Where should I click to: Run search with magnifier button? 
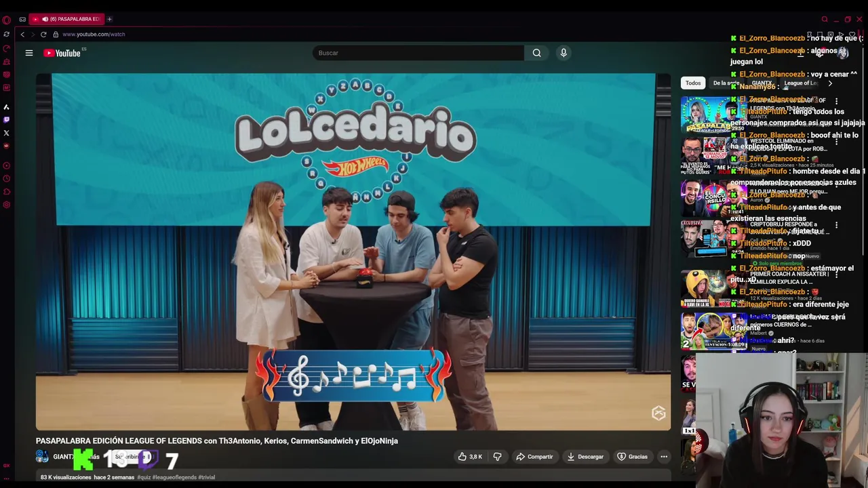click(x=536, y=53)
